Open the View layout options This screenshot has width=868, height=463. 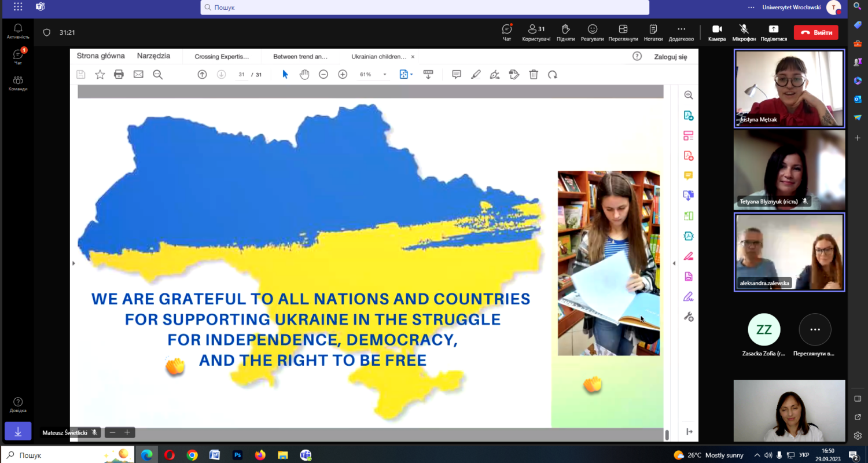tap(623, 32)
